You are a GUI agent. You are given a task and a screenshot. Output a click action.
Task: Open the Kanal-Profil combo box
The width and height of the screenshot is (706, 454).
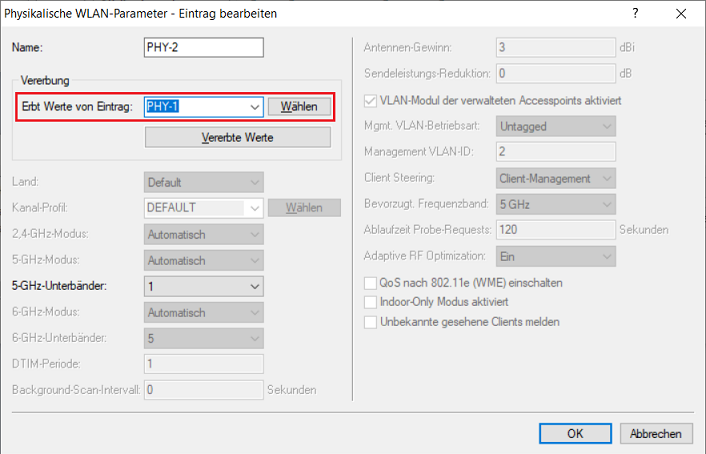252,208
